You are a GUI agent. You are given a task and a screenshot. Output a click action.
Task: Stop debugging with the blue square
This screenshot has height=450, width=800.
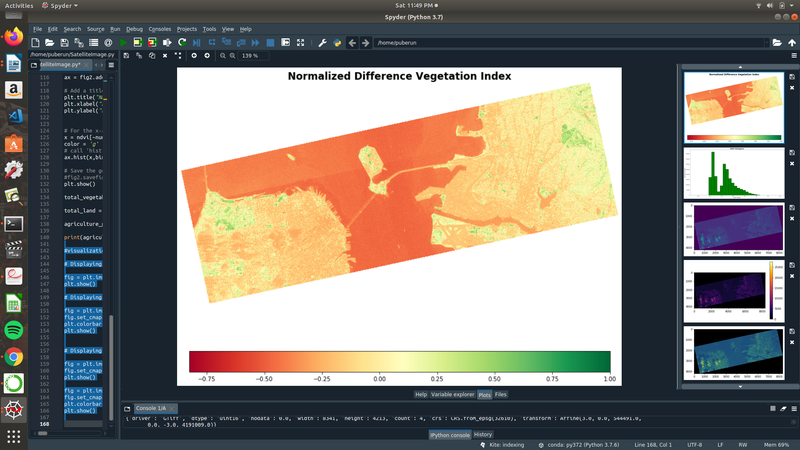click(x=270, y=43)
